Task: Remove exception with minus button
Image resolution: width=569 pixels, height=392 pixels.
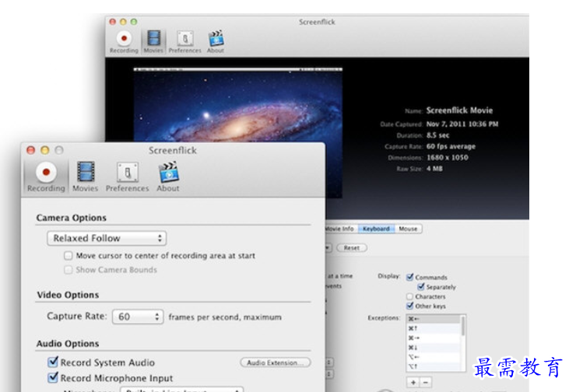Action: click(x=425, y=382)
